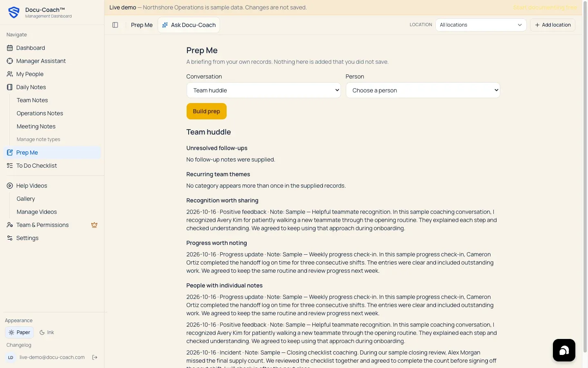588x368 pixels.
Task: Click Start documenting free link
Action: [545, 7]
